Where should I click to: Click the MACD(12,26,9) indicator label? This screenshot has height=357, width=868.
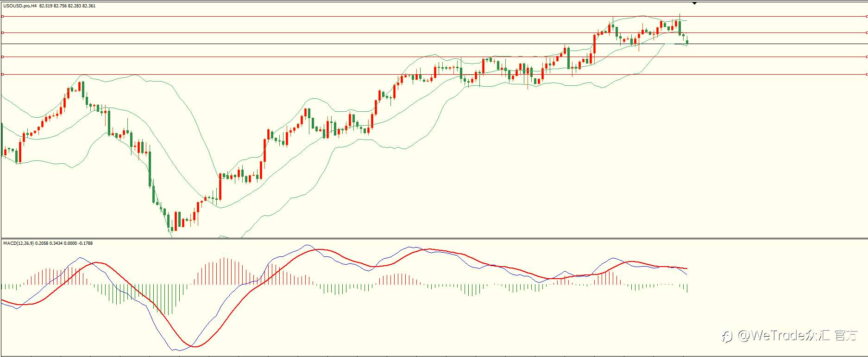[x=19, y=243]
